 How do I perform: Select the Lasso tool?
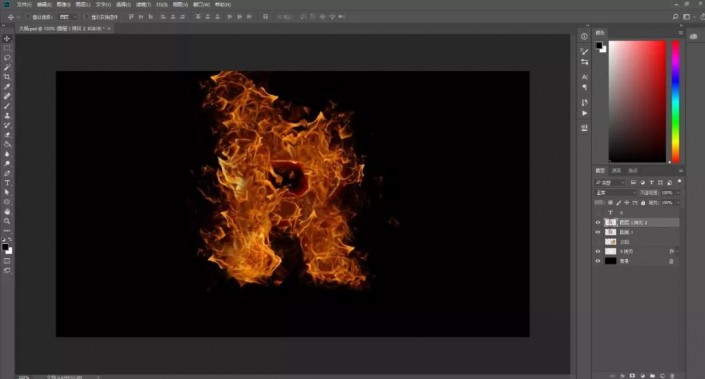[7, 58]
